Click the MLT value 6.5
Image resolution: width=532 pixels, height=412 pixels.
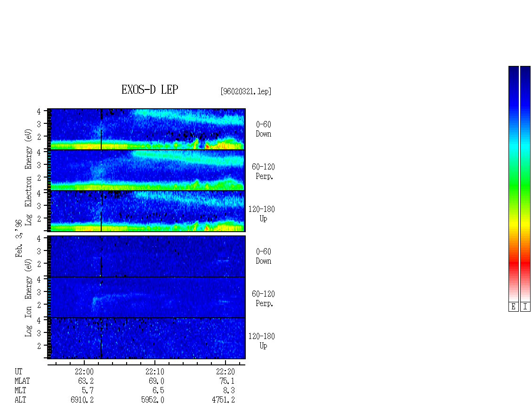coord(159,391)
